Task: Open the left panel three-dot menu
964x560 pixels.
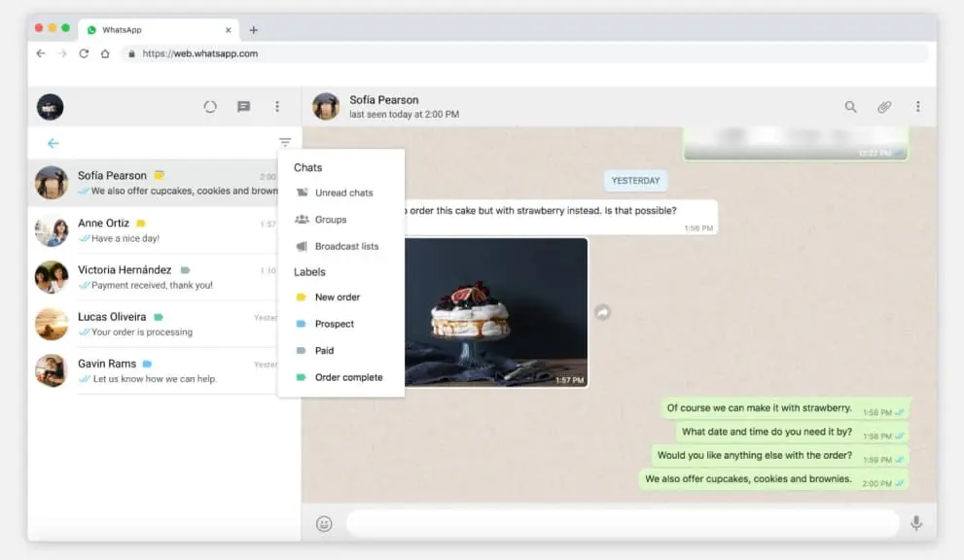Action: tap(277, 107)
